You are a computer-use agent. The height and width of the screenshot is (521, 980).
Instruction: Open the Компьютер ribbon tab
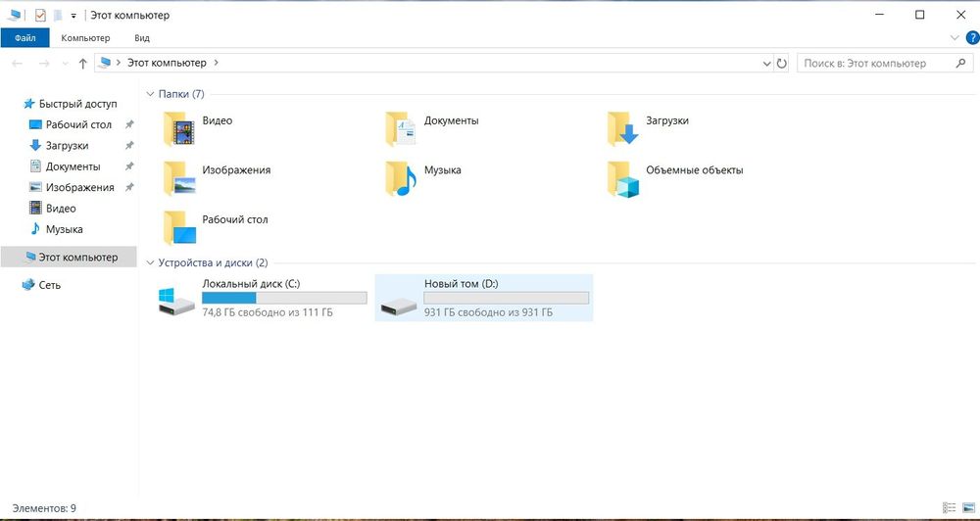pos(85,38)
